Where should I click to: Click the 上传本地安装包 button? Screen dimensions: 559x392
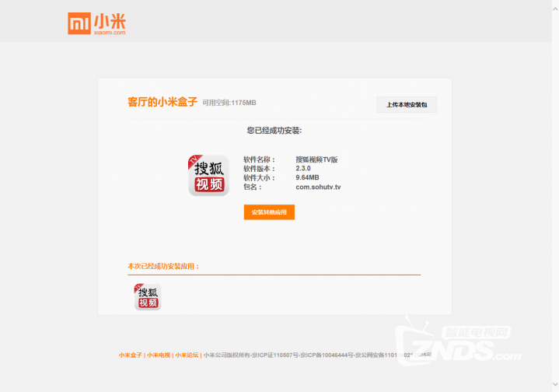pyautogui.click(x=407, y=104)
